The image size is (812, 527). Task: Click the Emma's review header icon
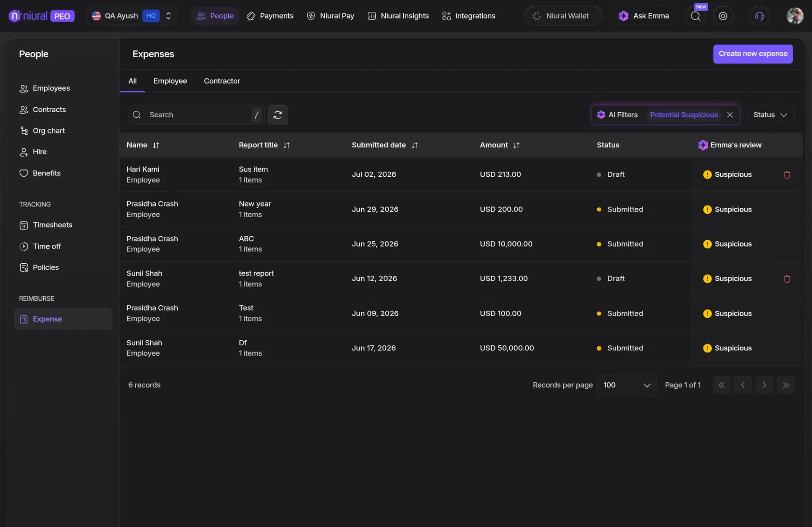point(703,145)
